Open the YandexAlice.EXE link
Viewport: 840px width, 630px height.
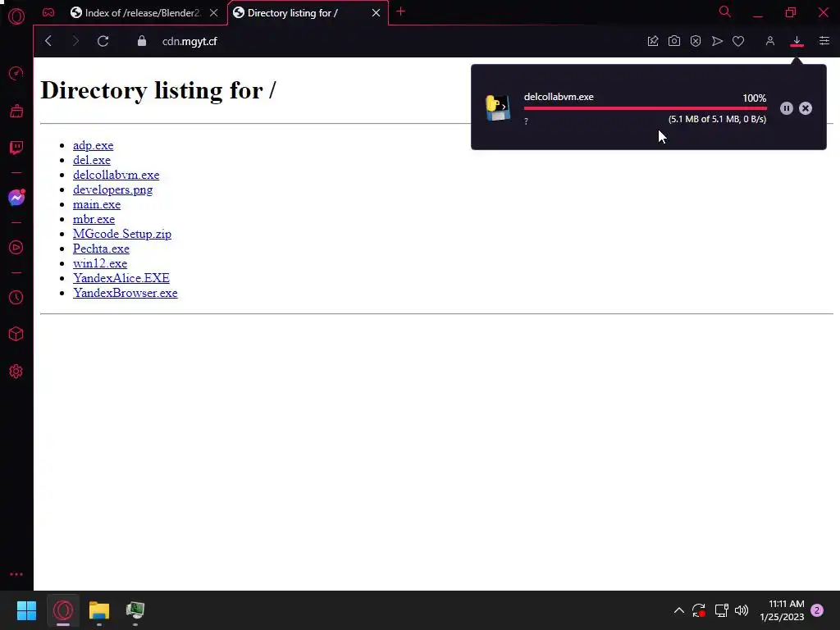121,278
